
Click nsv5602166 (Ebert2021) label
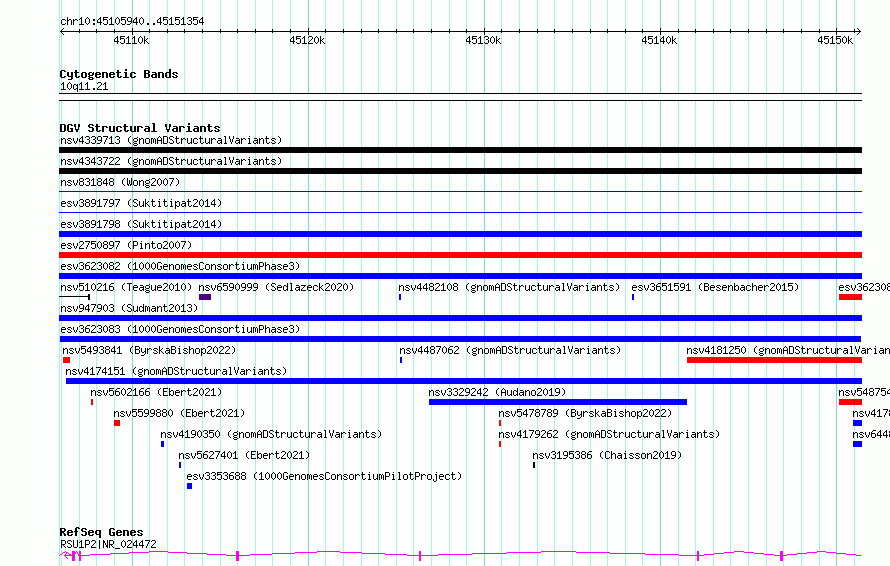click(156, 392)
